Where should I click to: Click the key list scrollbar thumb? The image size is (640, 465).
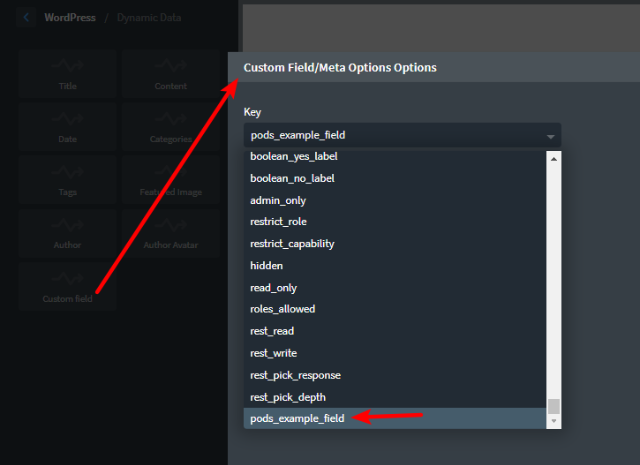pos(554,406)
